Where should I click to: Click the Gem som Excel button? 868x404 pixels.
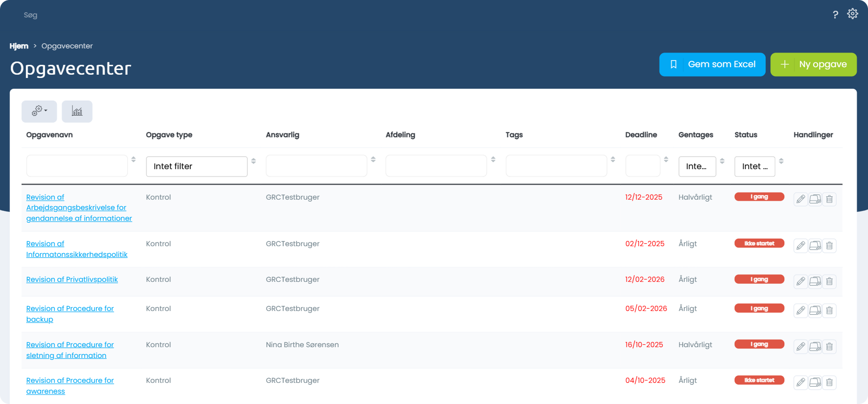[713, 64]
